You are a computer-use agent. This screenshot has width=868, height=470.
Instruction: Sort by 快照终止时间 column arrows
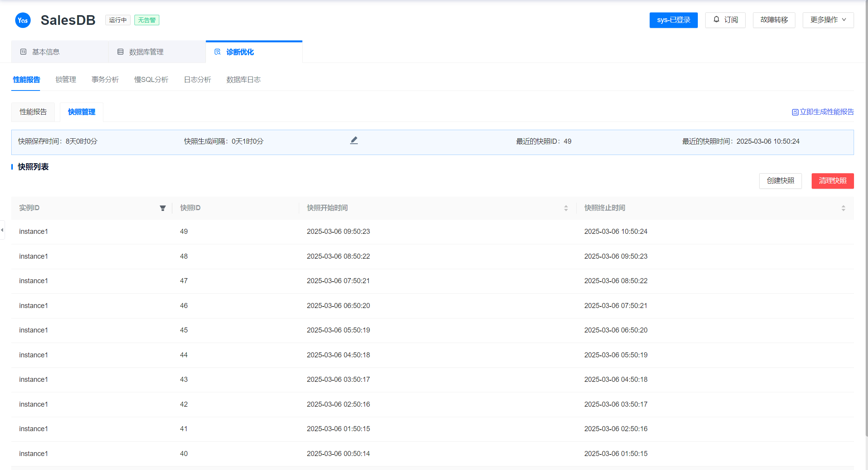click(x=843, y=208)
